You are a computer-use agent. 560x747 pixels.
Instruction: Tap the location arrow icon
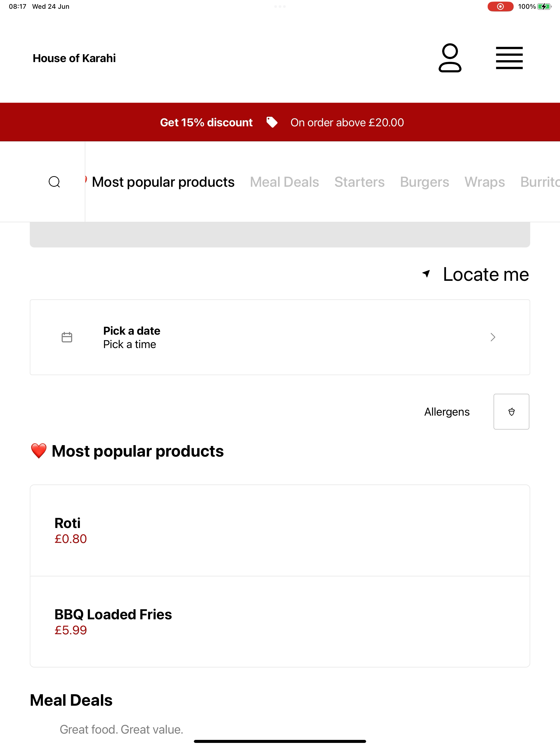[x=426, y=274]
